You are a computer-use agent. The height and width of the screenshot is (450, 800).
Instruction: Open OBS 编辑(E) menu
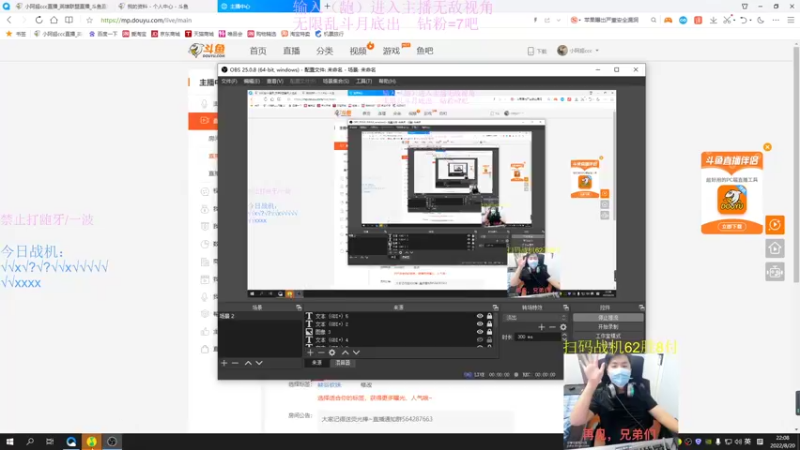(252, 81)
